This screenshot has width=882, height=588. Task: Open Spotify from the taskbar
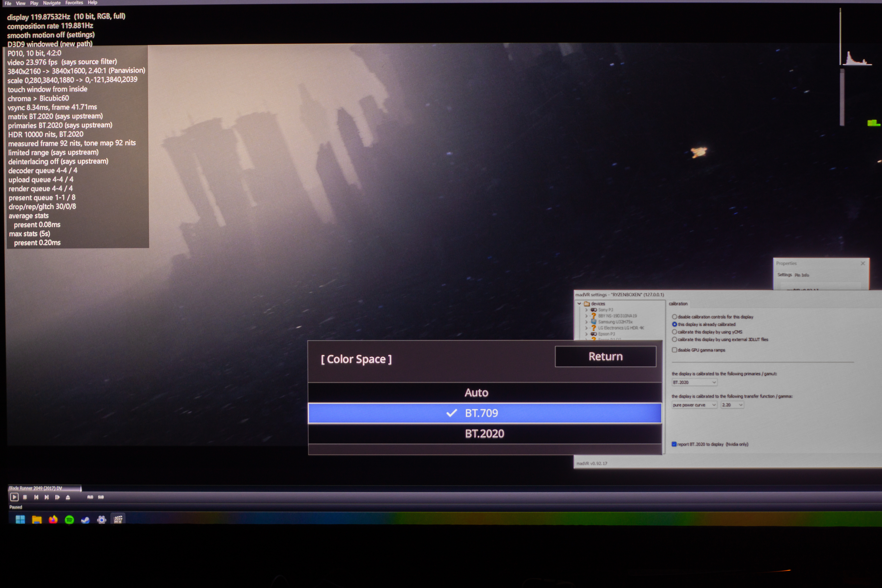click(x=69, y=520)
